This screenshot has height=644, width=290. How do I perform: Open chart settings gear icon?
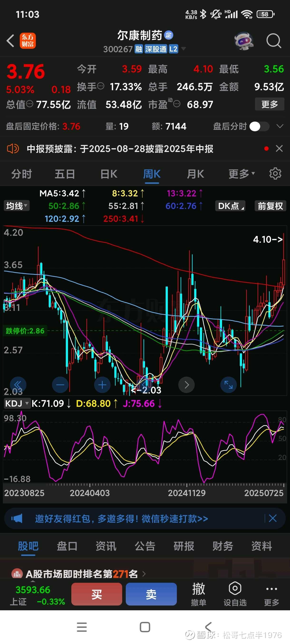point(275,174)
